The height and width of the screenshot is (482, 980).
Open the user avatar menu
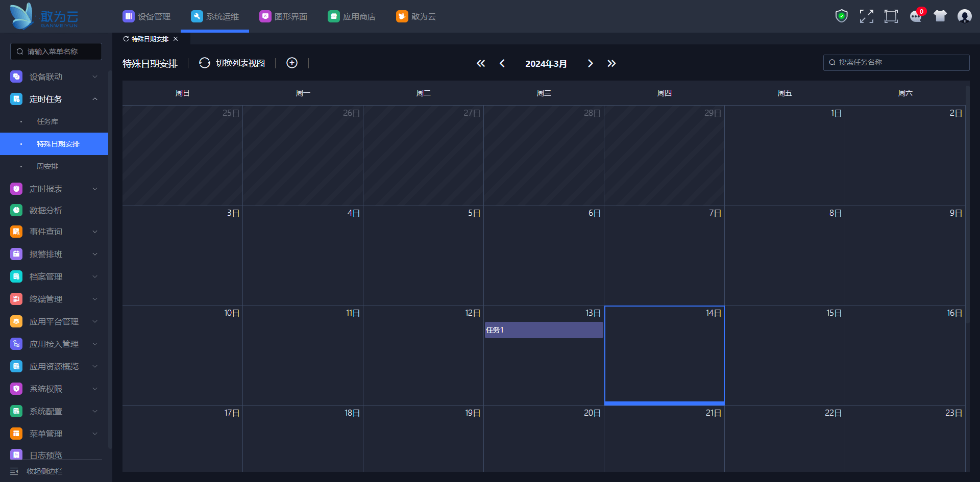(x=965, y=16)
